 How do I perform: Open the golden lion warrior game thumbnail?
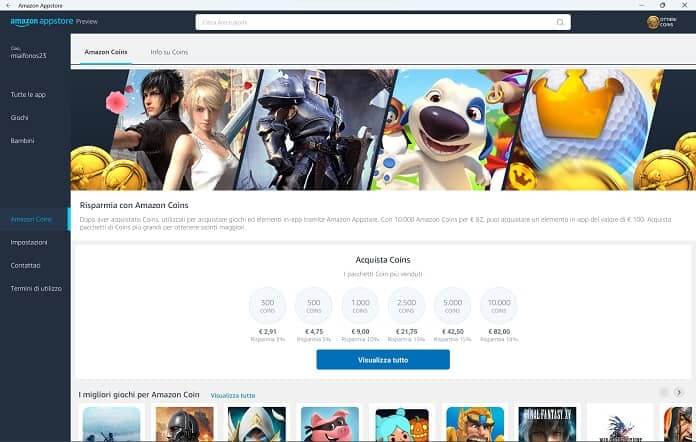tap(475, 424)
